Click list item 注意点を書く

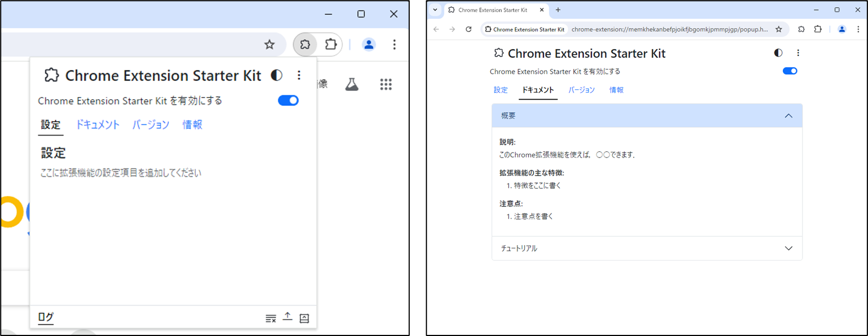click(534, 216)
